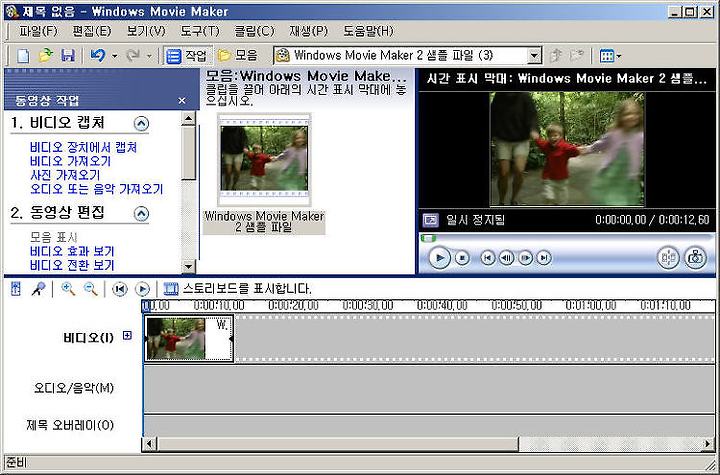Image resolution: width=720 pixels, height=475 pixels.
Task: Click the Up One Level icon
Action: tap(556, 56)
